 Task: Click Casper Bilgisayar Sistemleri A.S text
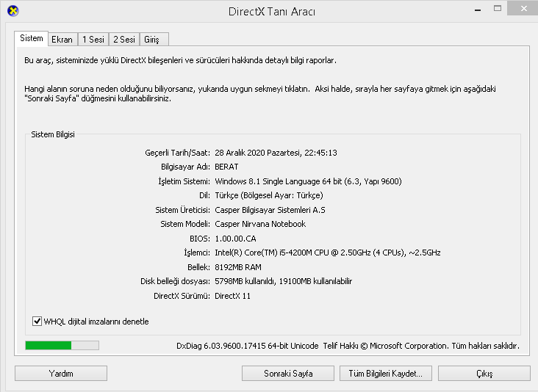tap(270, 210)
